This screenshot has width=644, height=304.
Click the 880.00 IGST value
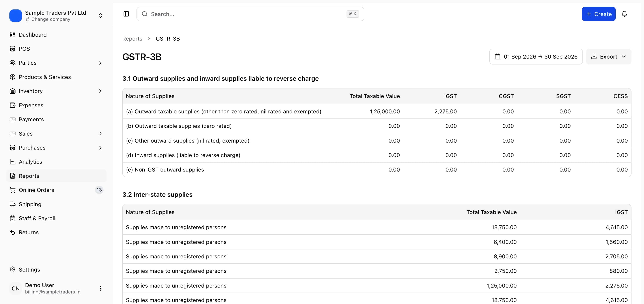tap(619, 271)
